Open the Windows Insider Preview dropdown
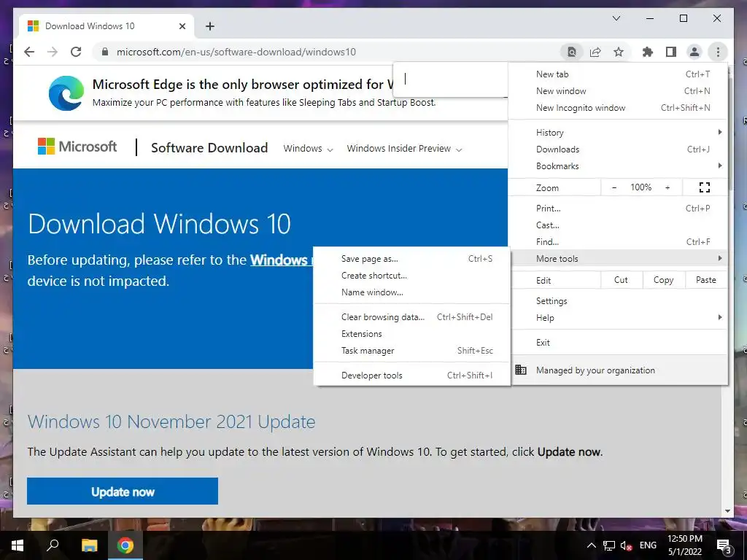Screen dimensions: 747x560 404,149
